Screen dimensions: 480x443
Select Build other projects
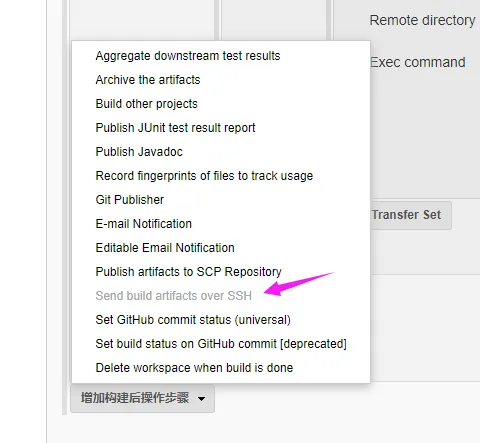[x=146, y=104]
